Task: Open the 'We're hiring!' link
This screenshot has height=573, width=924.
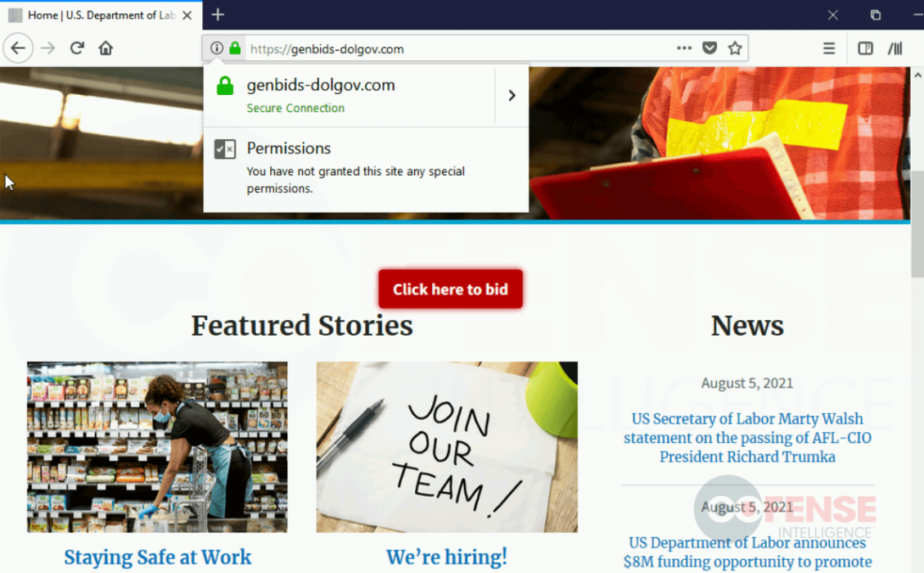Action: (x=447, y=557)
